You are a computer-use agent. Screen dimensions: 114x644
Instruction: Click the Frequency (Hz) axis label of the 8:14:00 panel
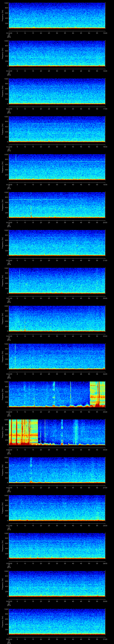(3, 16)
